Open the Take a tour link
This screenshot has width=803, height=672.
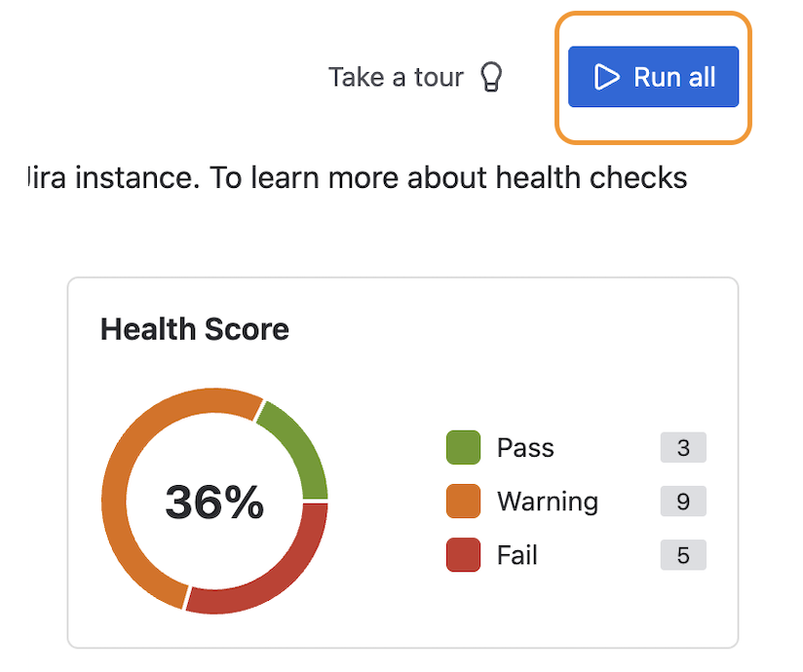pos(396,77)
